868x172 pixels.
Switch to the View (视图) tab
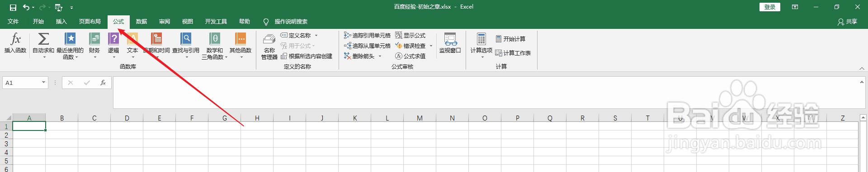point(188,22)
